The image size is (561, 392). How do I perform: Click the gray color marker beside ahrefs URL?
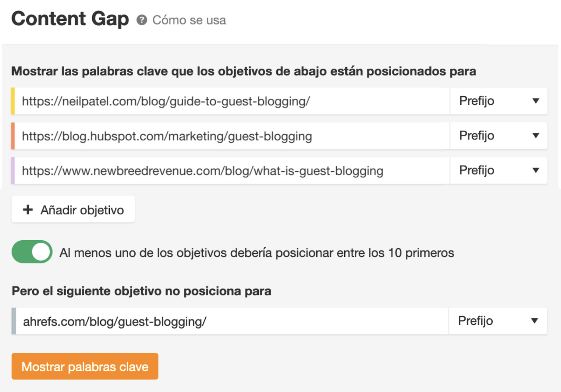pos(14,321)
